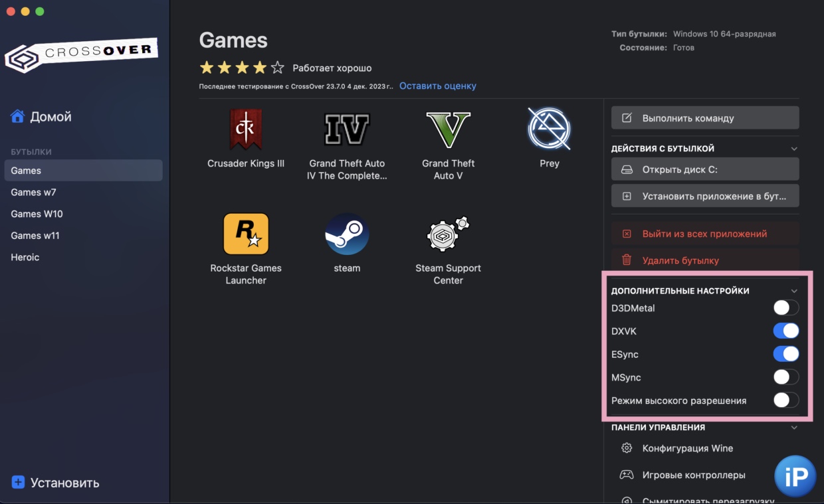
Task: Click the Последнее тестирование text line
Action: 296,86
